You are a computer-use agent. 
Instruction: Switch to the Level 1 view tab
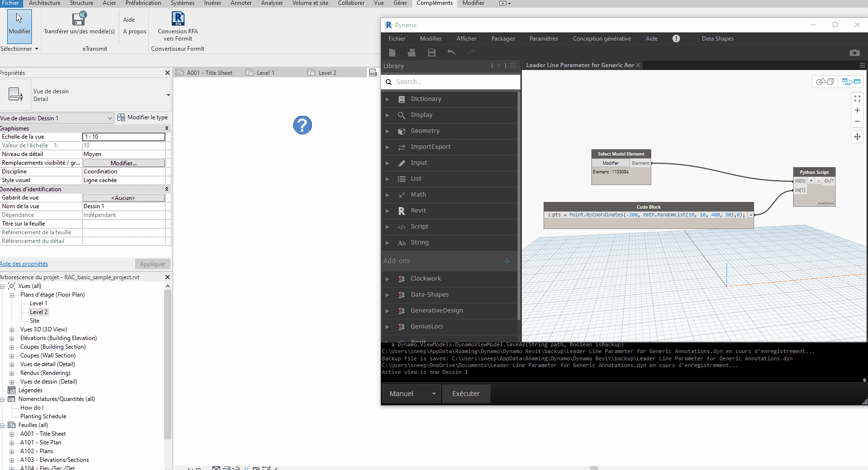[x=266, y=73]
